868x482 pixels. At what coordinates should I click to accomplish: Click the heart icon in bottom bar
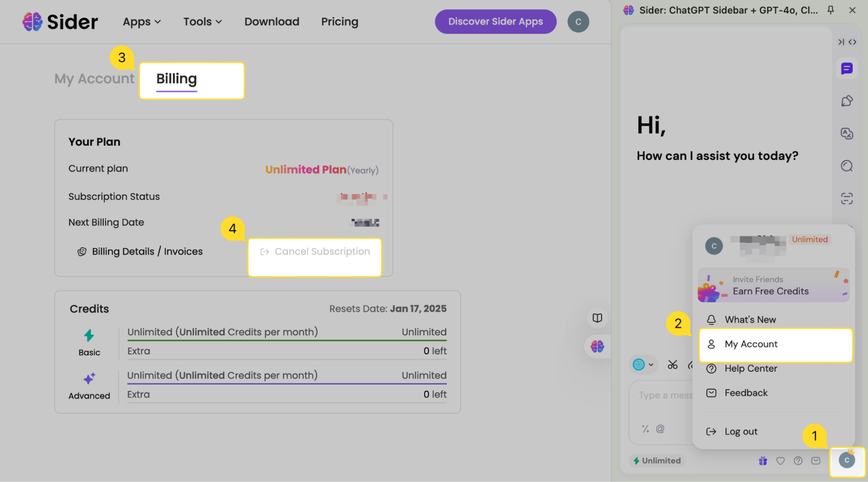pos(780,461)
